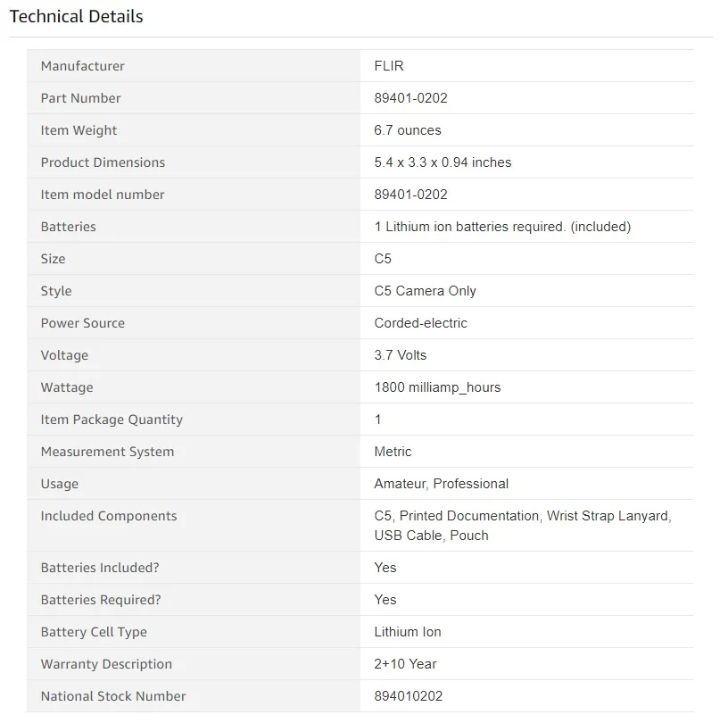The height and width of the screenshot is (723, 728).
Task: Select the 6.7 ounces value
Action: tap(407, 130)
